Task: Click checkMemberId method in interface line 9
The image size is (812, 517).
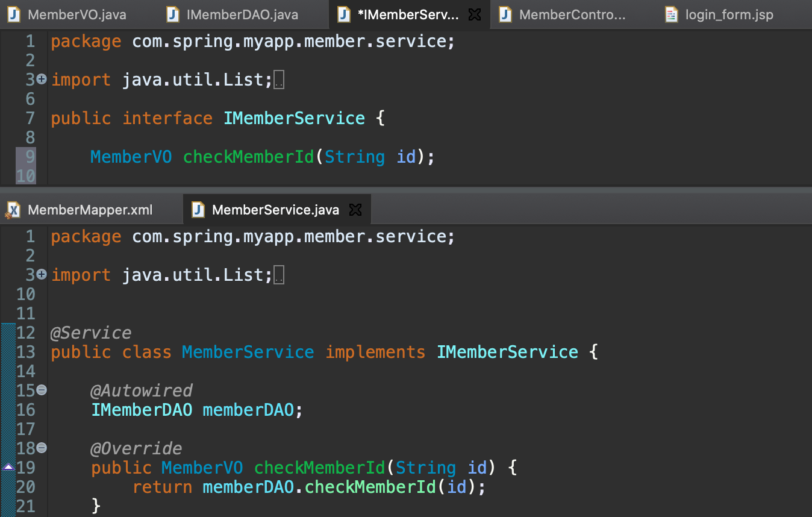Action: coord(248,157)
